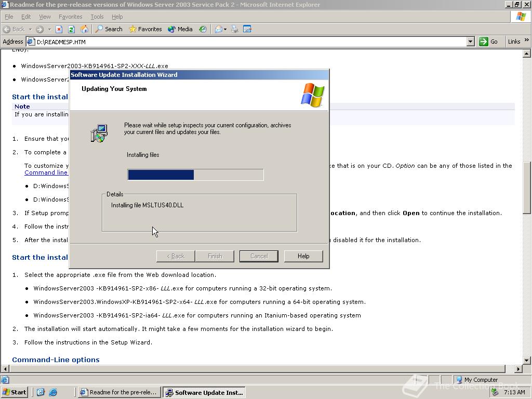Expand the address bar dropdown list
This screenshot has height=399, width=532.
[470, 42]
